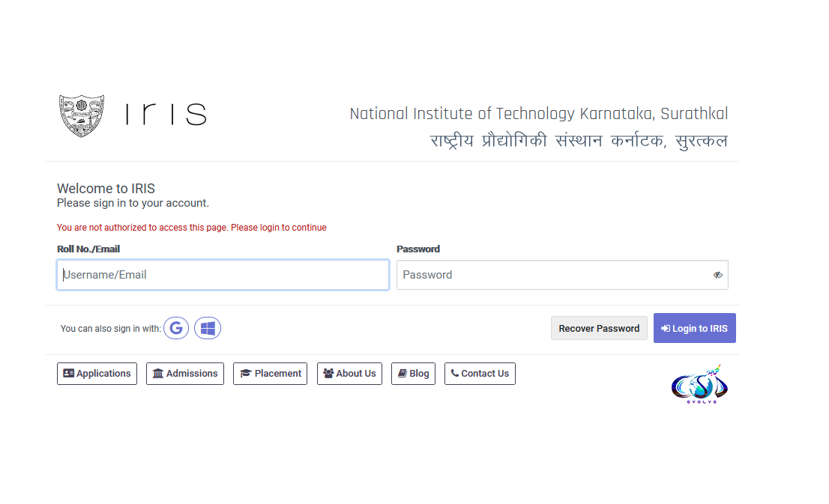Open the Admissions section
The image size is (829, 504).
[x=184, y=373]
